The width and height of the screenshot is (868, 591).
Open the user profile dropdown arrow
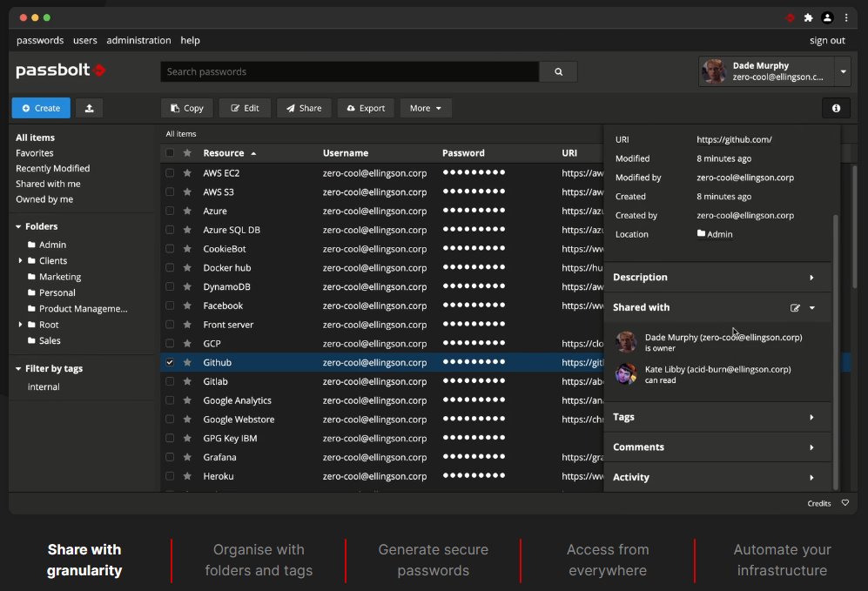pyautogui.click(x=843, y=71)
